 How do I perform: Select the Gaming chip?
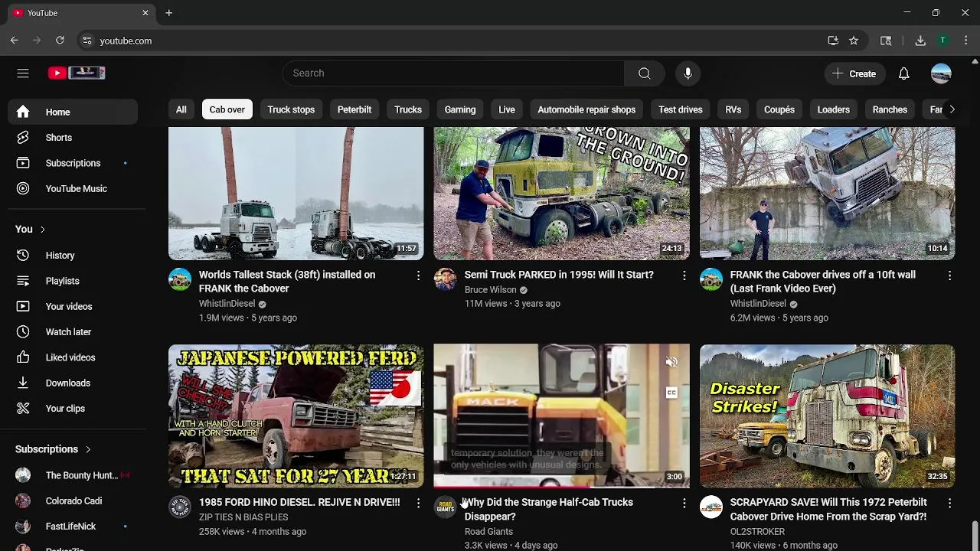[460, 109]
